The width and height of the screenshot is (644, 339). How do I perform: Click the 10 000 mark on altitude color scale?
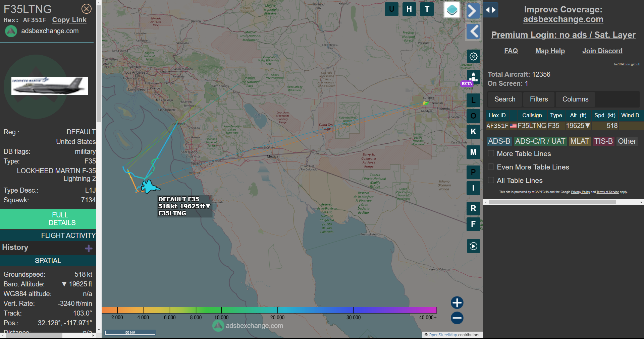tap(221, 317)
